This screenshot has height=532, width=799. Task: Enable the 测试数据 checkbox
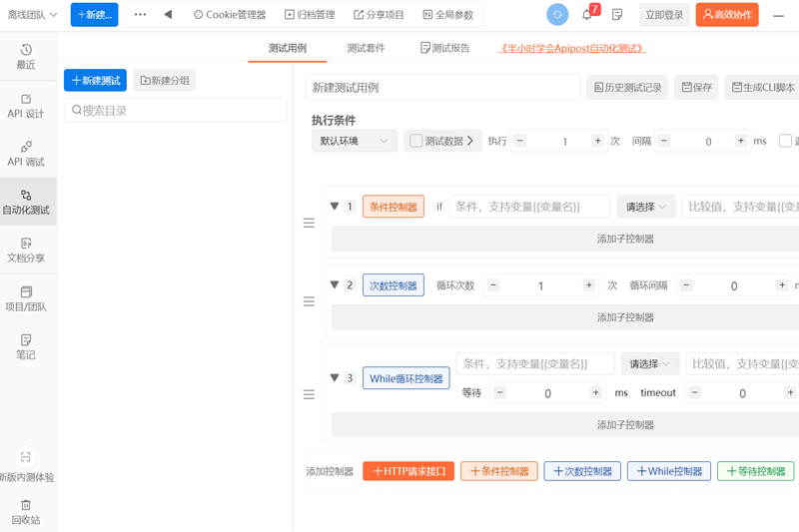click(x=416, y=142)
